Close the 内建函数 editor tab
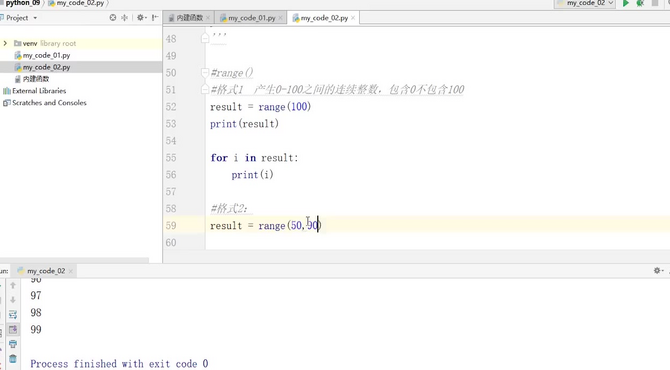The height and width of the screenshot is (370, 670). (208, 18)
